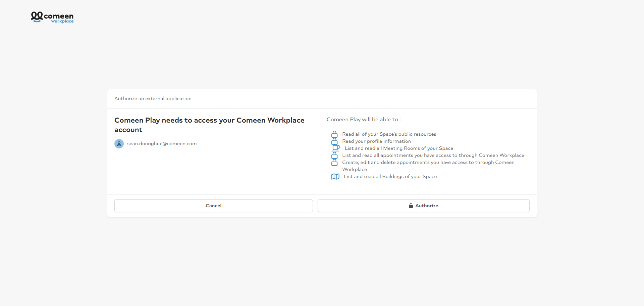Click lock icon beside Read your profile information
The width and height of the screenshot is (644, 306).
(x=334, y=141)
